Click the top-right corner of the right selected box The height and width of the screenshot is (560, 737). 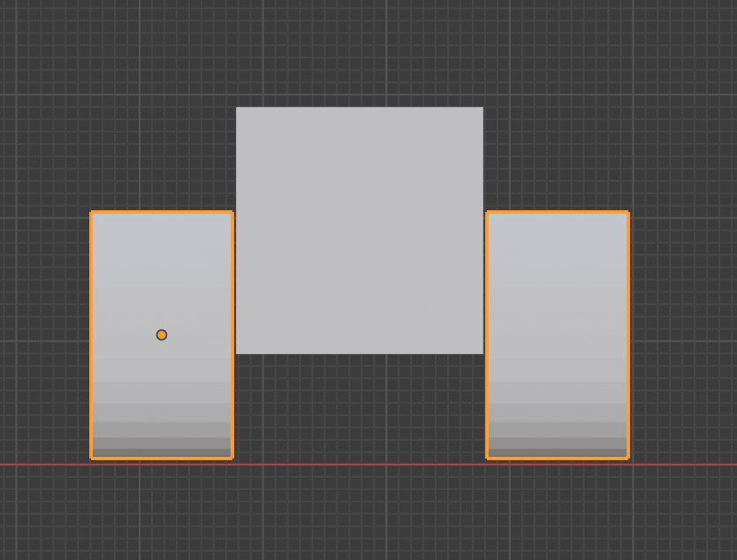pos(627,212)
